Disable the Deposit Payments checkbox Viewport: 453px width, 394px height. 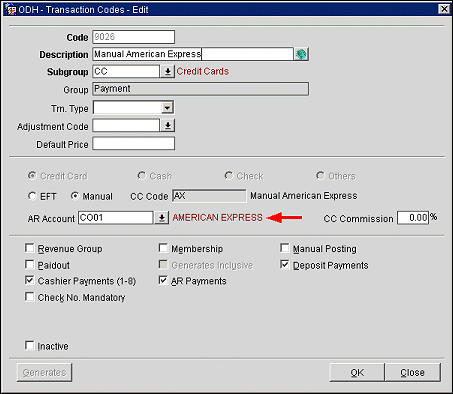285,265
